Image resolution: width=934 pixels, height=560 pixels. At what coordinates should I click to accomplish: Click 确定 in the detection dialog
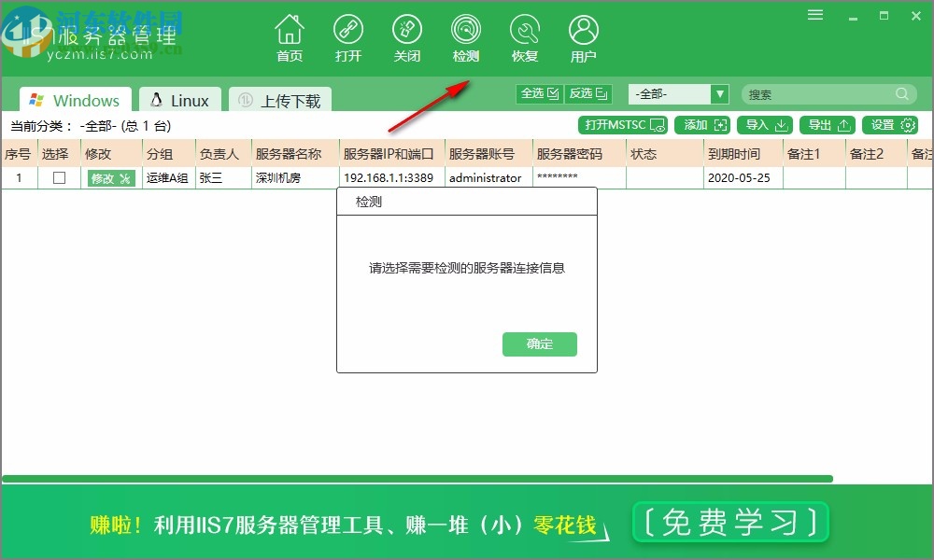[540, 343]
